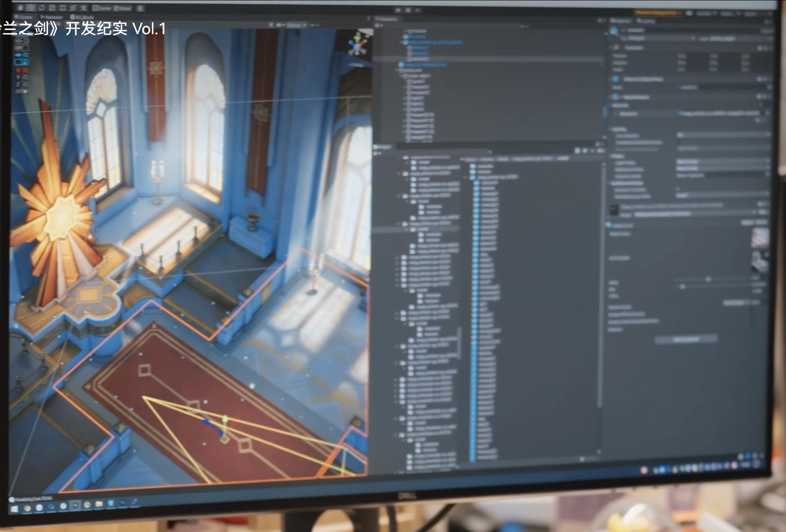The image size is (786, 532).
Task: Select the Transform tool in Unity toolbar
Action: pyautogui.click(x=73, y=7)
